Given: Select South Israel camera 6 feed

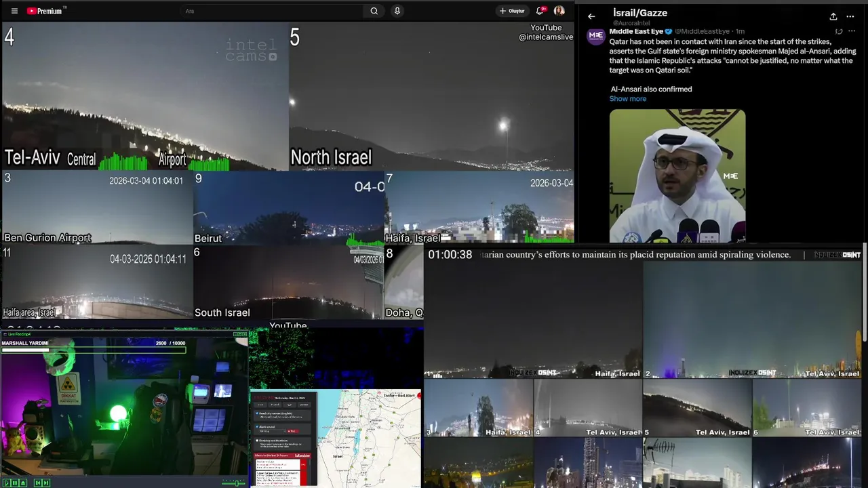Looking at the screenshot, I should click(289, 282).
